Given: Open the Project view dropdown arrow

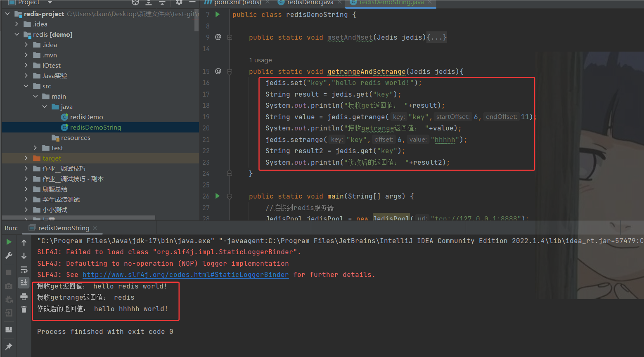Looking at the screenshot, I should pyautogui.click(x=50, y=2).
